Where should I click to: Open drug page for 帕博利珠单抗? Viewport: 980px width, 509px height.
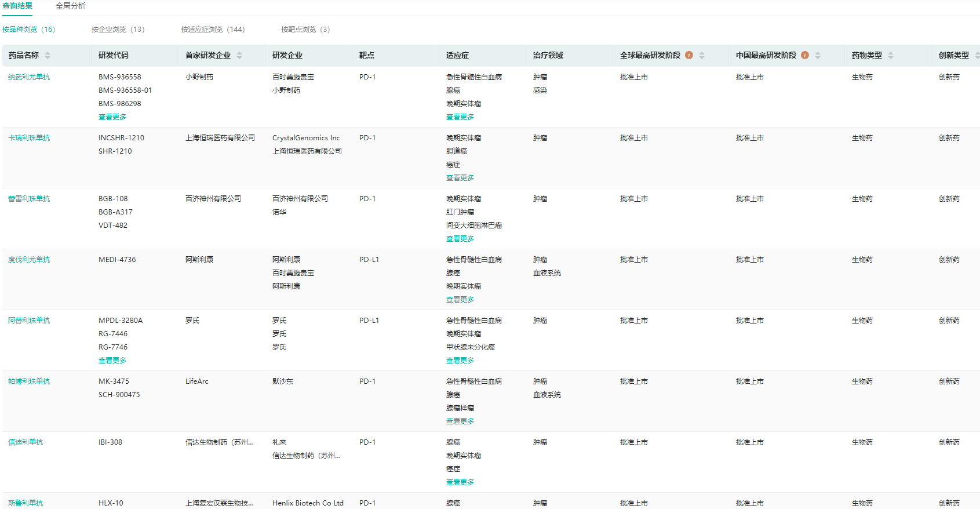pyautogui.click(x=29, y=381)
